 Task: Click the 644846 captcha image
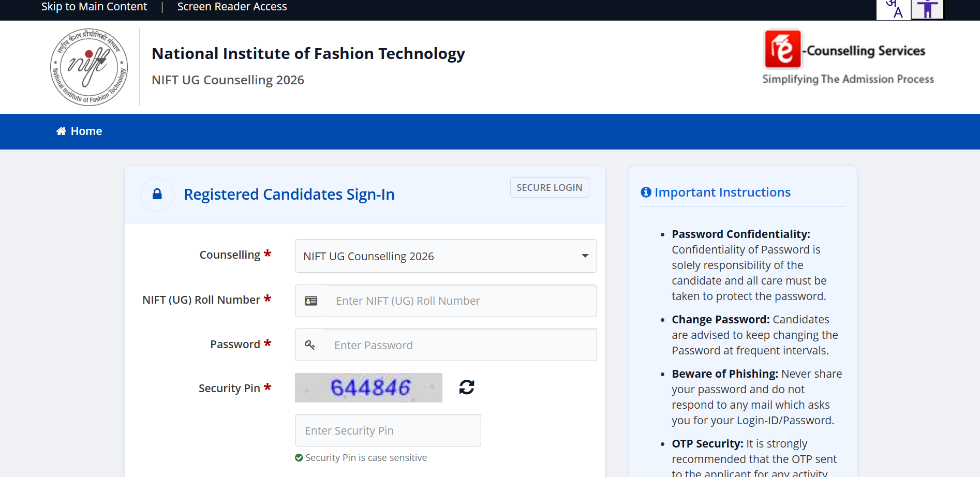pyautogui.click(x=368, y=387)
